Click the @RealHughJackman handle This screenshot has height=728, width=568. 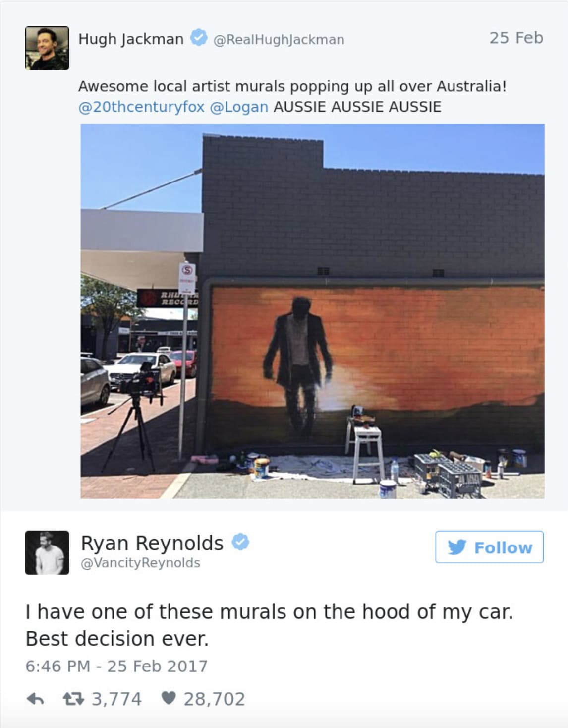(x=279, y=39)
